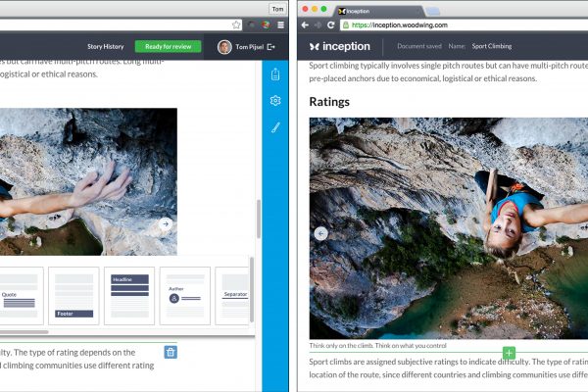Click the dark extension icon beside the star
Image resolution: width=588 pixels, height=392 pixels.
(252, 24)
